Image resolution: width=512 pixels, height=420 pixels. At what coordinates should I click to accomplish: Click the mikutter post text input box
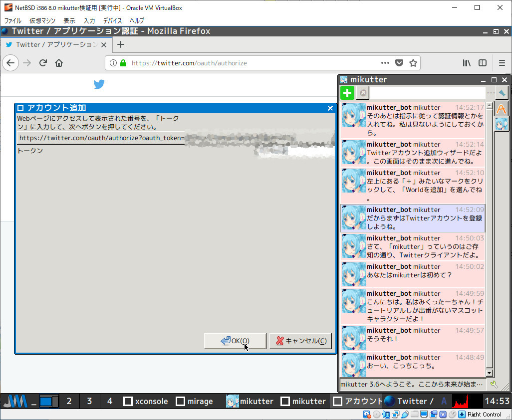427,93
